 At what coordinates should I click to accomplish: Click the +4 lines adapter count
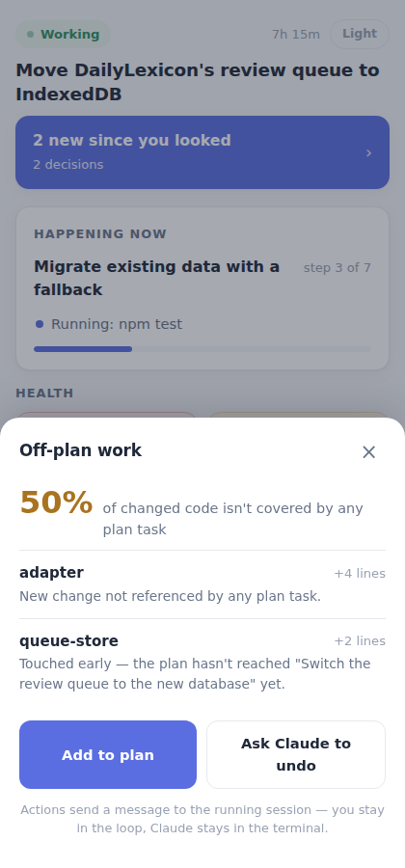click(360, 574)
